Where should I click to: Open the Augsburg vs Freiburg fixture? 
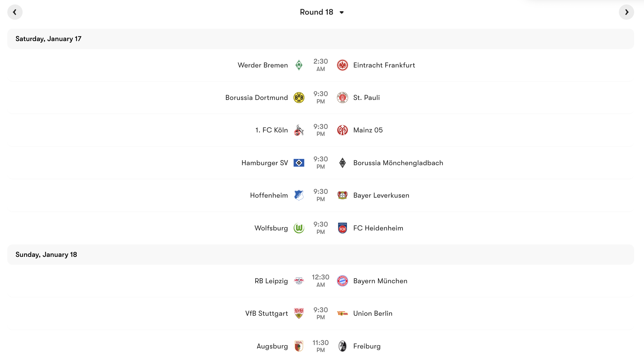322,346
